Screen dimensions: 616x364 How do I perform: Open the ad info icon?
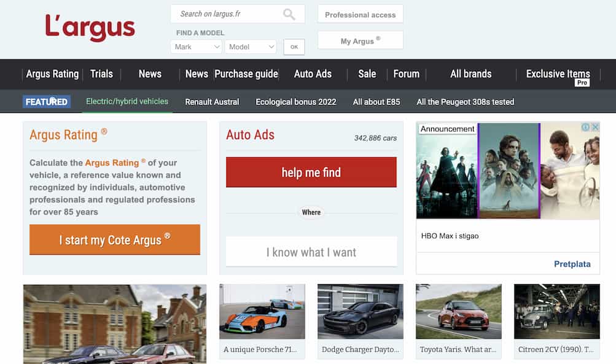click(586, 127)
